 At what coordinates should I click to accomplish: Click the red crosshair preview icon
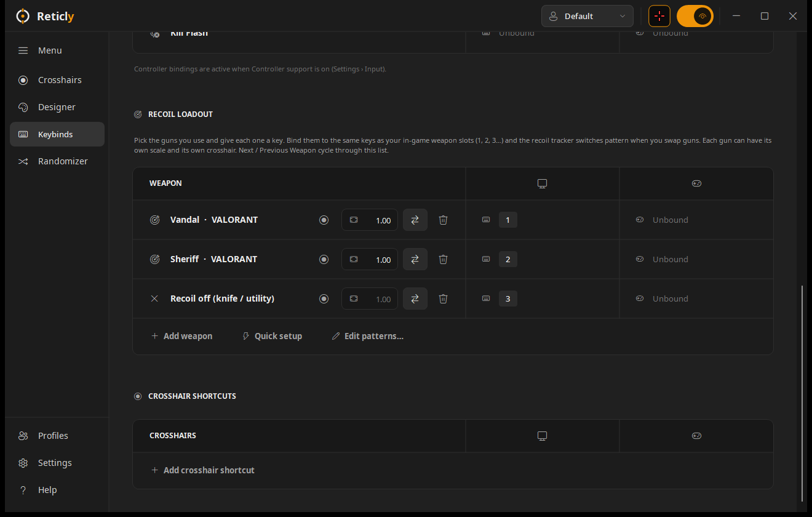pyautogui.click(x=659, y=16)
